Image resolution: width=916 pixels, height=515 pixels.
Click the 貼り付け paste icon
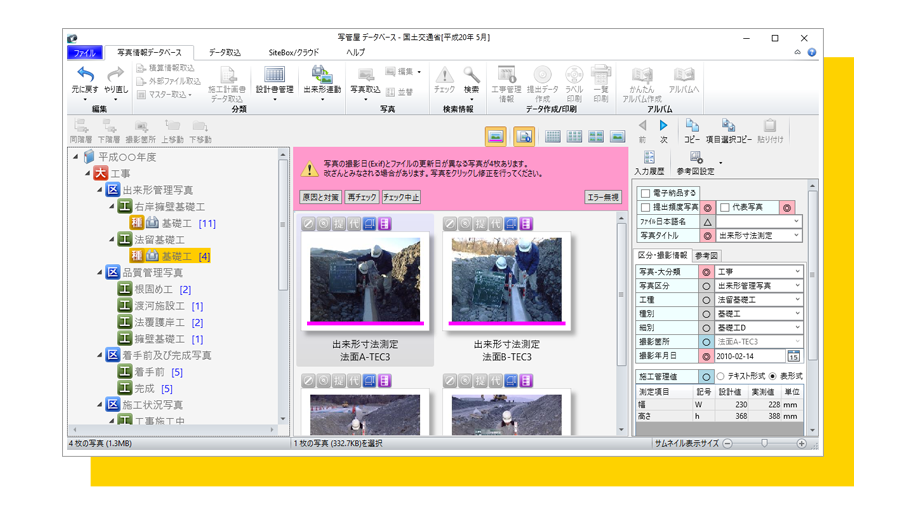(770, 126)
